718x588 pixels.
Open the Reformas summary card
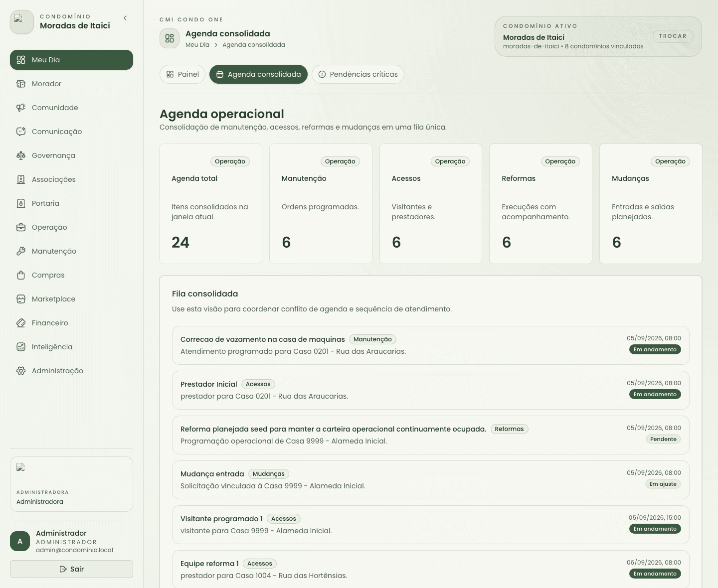coord(540,204)
